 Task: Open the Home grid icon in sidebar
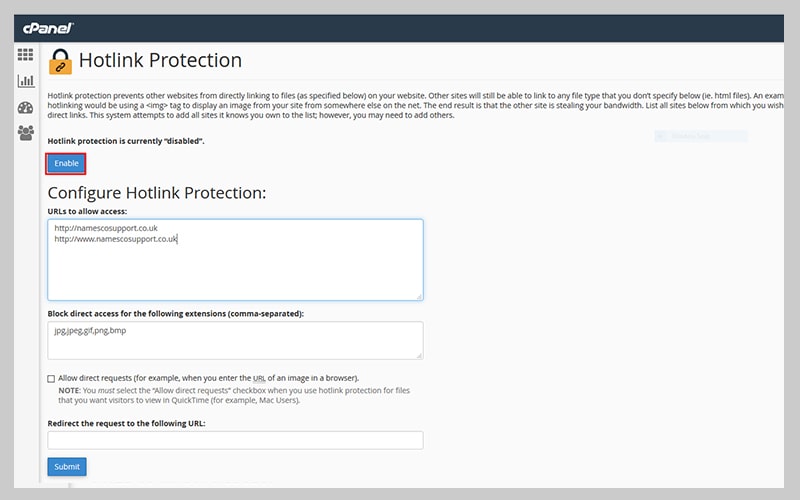pyautogui.click(x=26, y=55)
